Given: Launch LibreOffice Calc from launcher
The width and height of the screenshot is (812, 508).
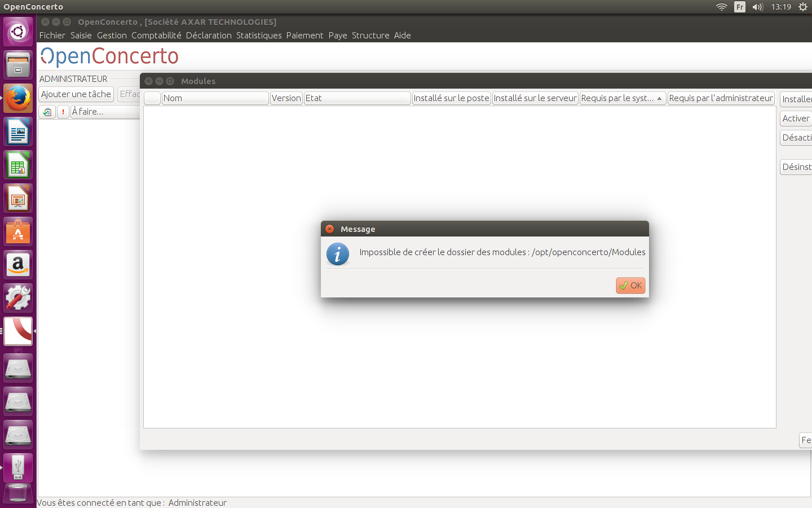Looking at the screenshot, I should point(18,165).
